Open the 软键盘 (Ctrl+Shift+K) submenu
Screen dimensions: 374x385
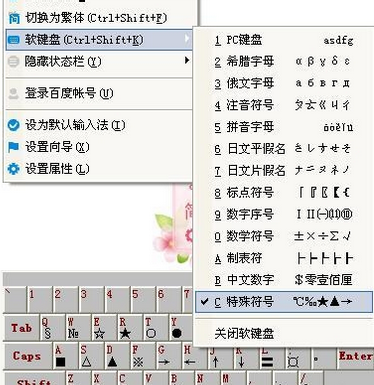coord(99,40)
